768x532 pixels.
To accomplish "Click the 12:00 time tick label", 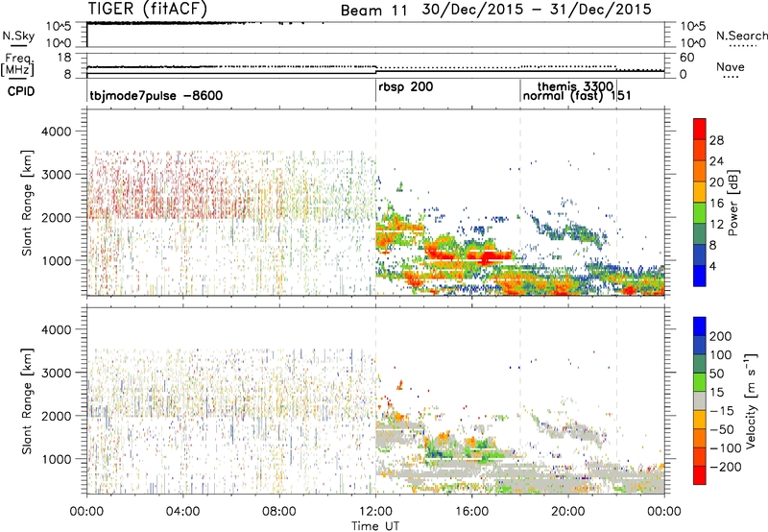I will 375,512.
